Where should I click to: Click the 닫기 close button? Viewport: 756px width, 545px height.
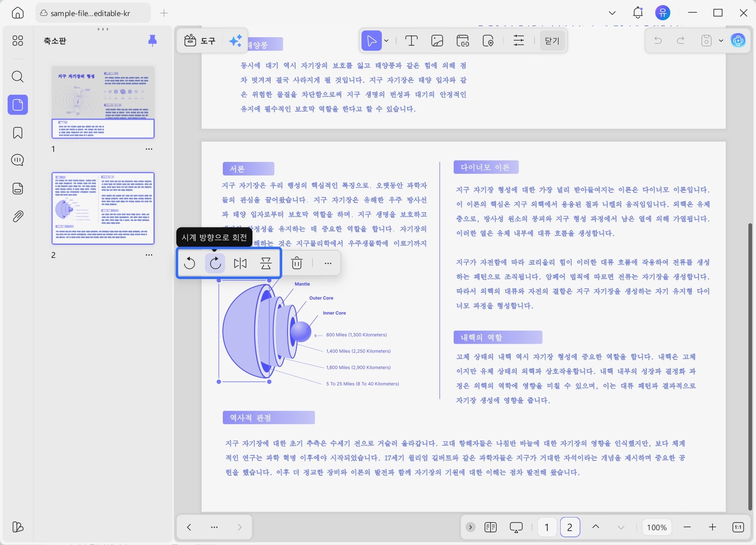click(x=552, y=41)
